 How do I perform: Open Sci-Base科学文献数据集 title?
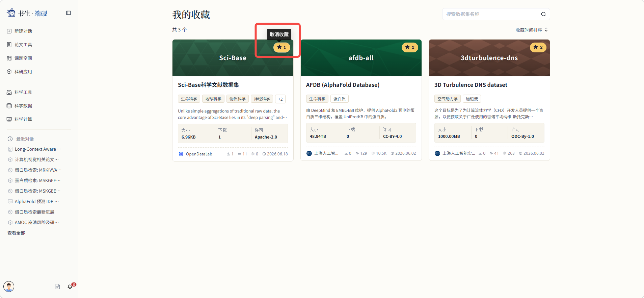[208, 85]
